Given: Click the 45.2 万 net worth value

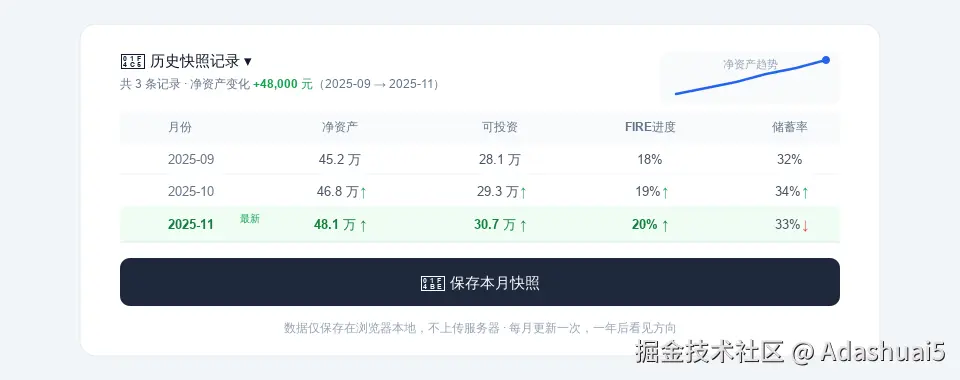Looking at the screenshot, I should [x=340, y=160].
